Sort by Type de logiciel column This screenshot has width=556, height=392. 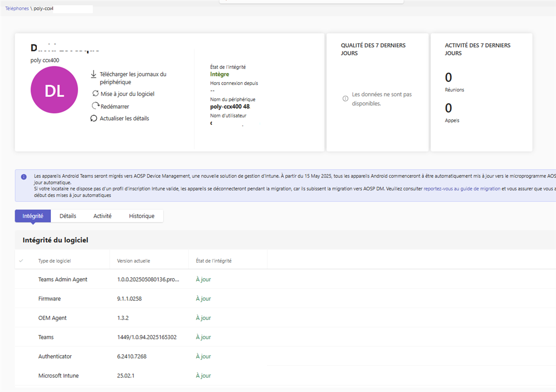pyautogui.click(x=55, y=261)
